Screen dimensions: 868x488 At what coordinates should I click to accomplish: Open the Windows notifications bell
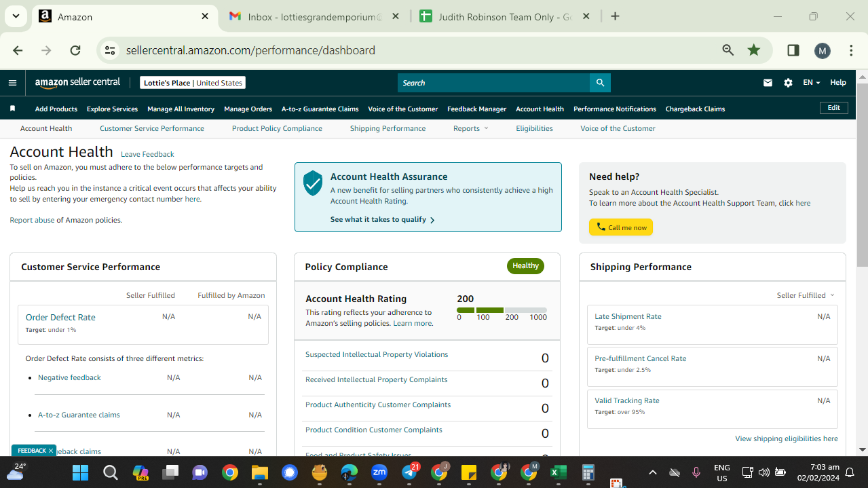(x=849, y=472)
